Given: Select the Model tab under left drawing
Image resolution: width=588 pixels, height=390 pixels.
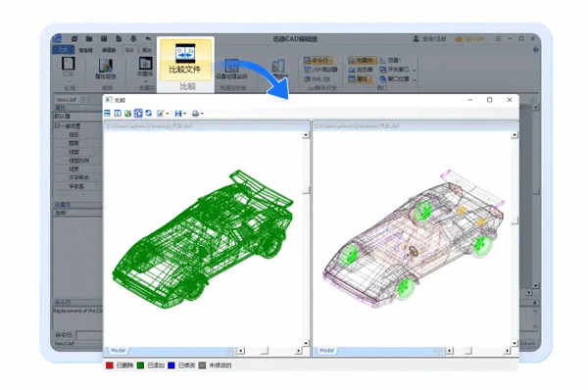Looking at the screenshot, I should point(119,350).
